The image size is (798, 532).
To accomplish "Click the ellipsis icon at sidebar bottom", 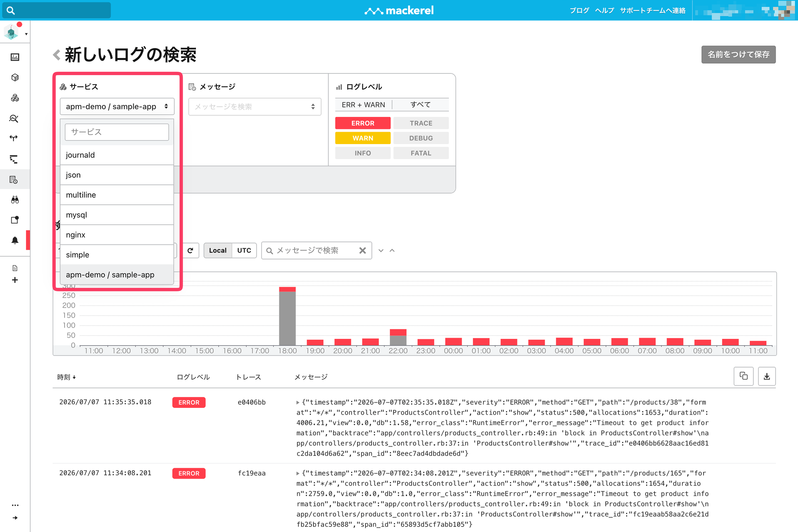I will (x=15, y=505).
